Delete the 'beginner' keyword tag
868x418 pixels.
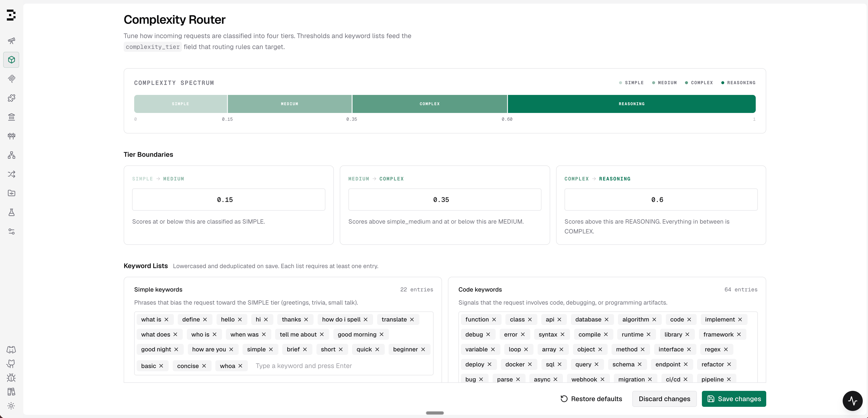pyautogui.click(x=423, y=350)
